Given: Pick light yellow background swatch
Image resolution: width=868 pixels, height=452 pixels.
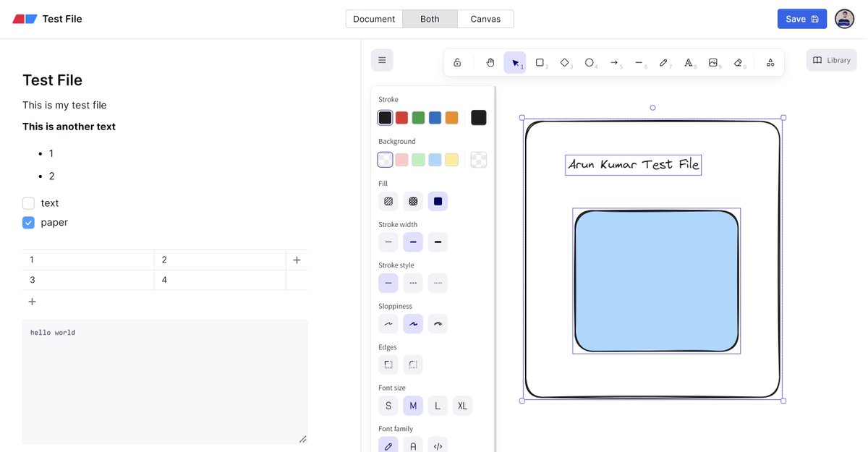Looking at the screenshot, I should click(451, 160).
